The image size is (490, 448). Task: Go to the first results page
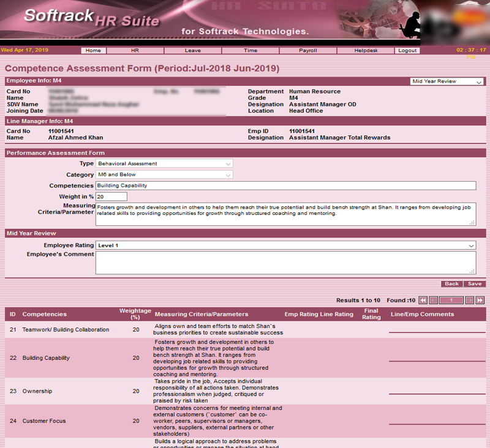tap(423, 301)
